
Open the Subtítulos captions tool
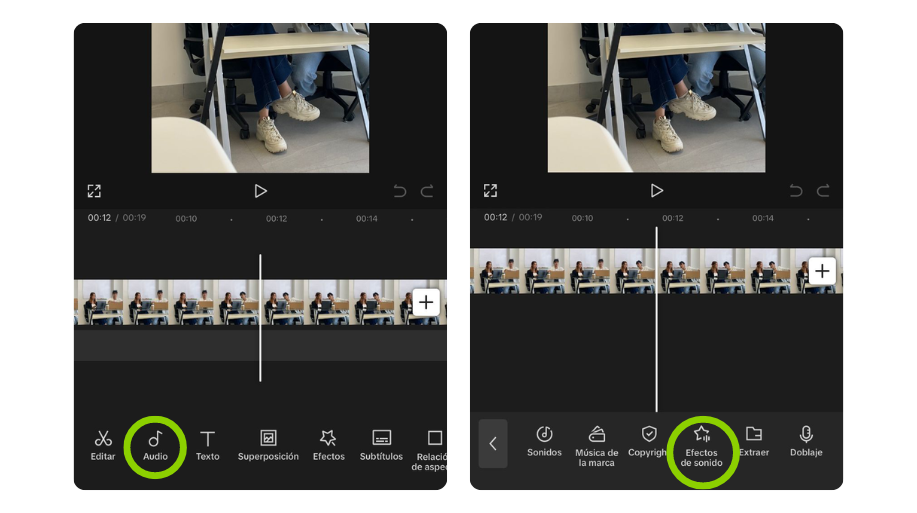coord(381,444)
